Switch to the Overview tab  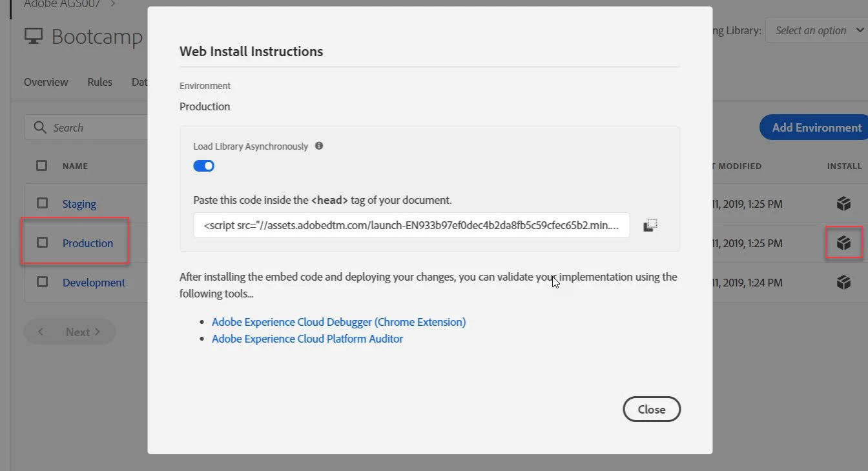(x=46, y=82)
